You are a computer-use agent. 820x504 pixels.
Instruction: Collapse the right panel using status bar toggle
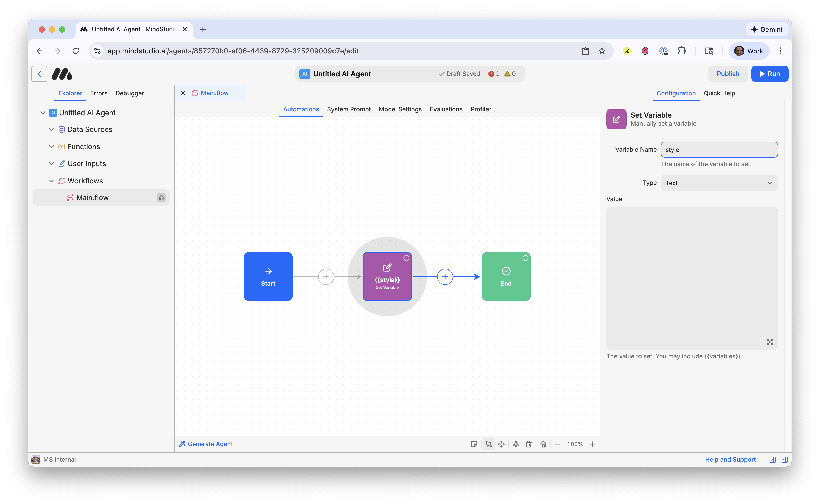point(784,459)
